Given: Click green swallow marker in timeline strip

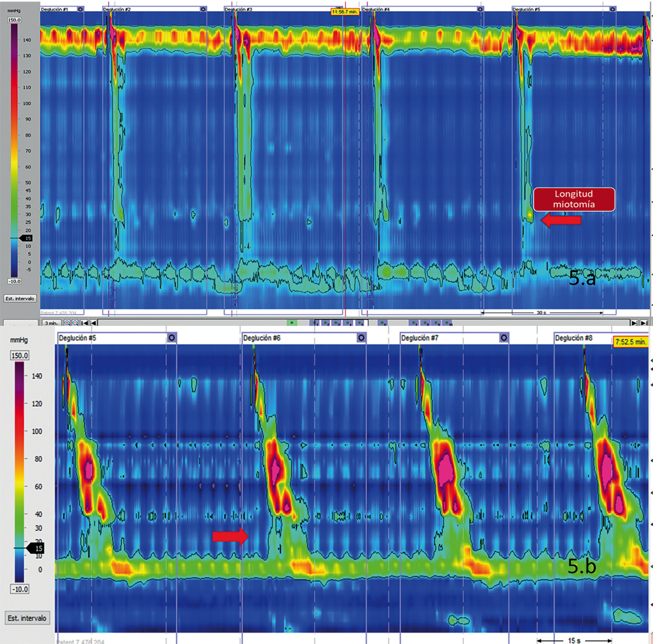Looking at the screenshot, I should (292, 323).
